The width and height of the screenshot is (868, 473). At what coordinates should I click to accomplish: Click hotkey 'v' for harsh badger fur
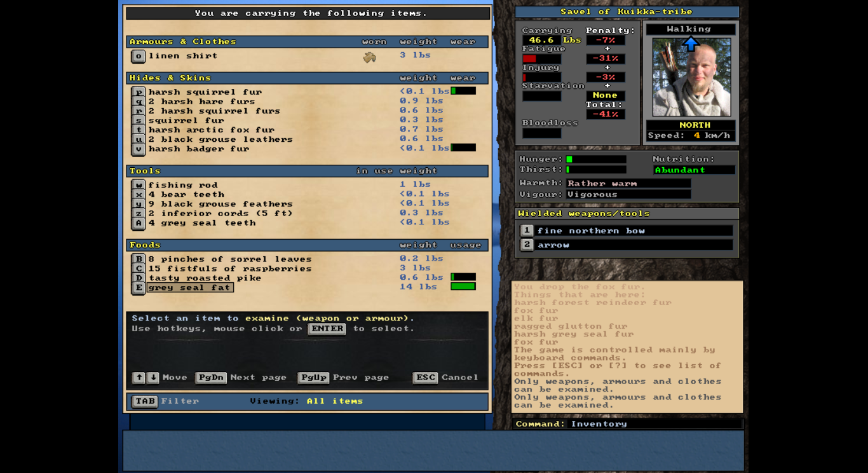click(139, 149)
